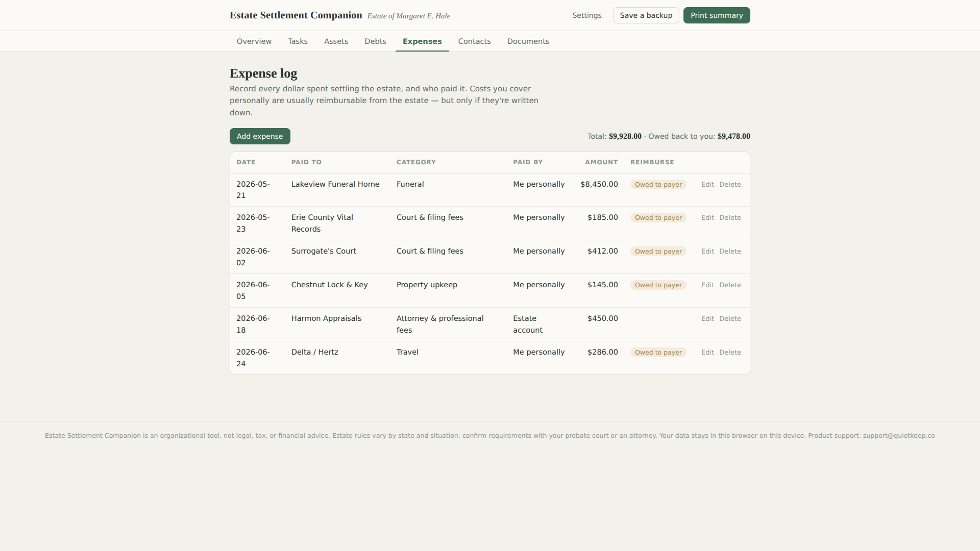The image size is (980, 551).
Task: Edit the Lakeview Funeral Home expense
Action: (x=707, y=185)
